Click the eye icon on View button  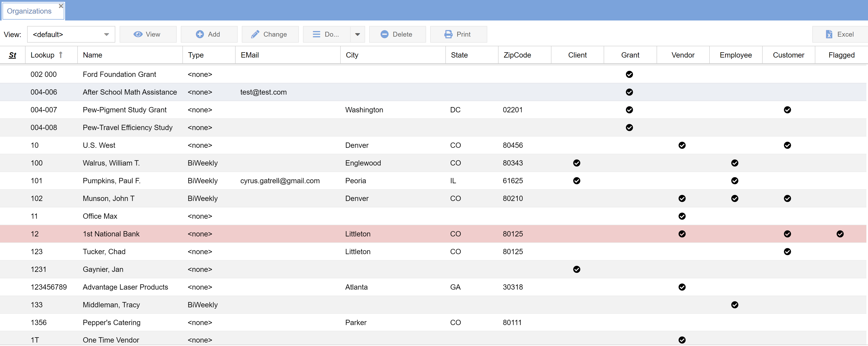pyautogui.click(x=138, y=34)
